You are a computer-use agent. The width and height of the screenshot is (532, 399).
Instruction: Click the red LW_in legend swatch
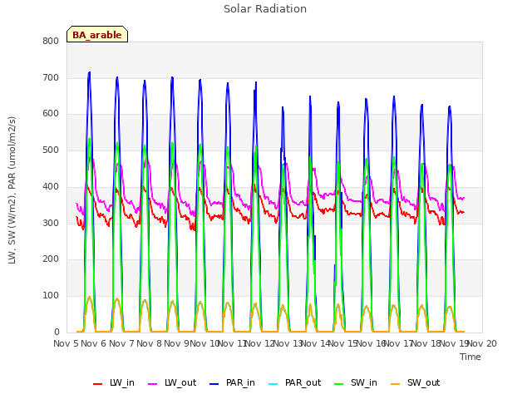(x=98, y=384)
